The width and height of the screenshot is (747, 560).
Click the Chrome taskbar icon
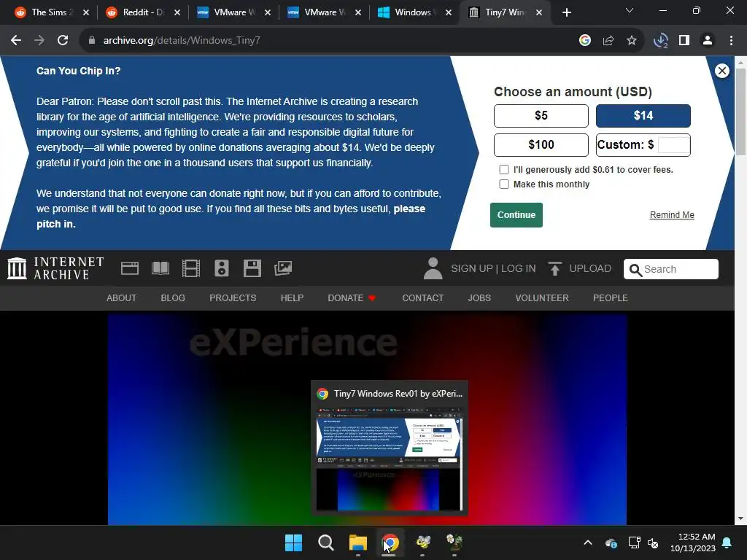(390, 542)
